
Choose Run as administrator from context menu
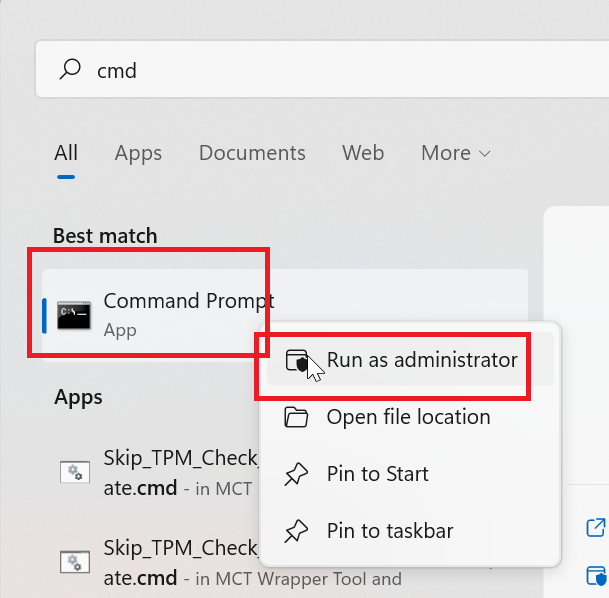coord(410,360)
